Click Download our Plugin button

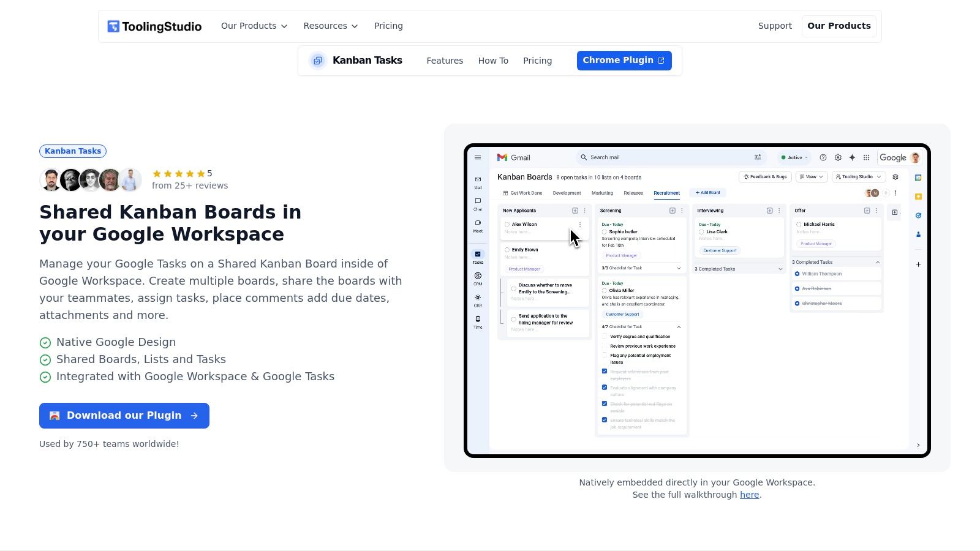tap(124, 416)
